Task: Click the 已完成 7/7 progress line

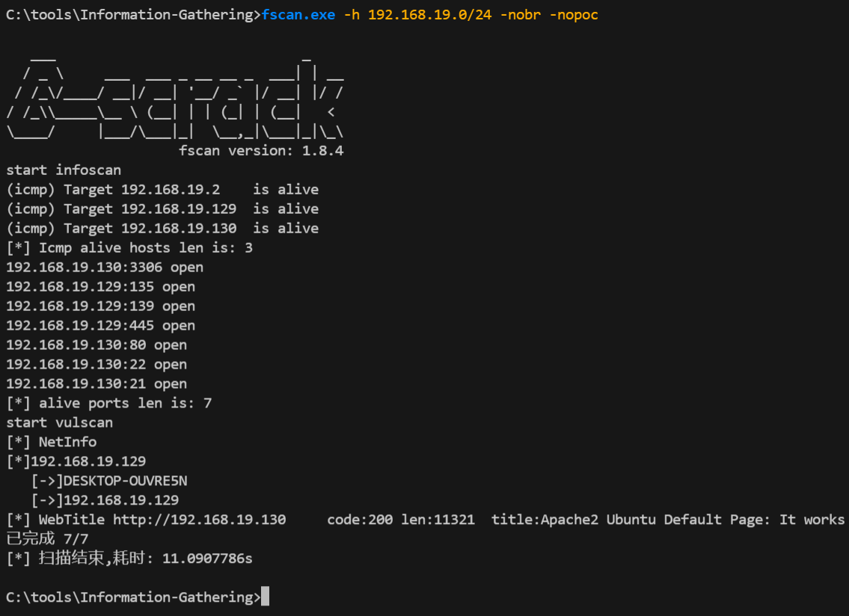Action: 47,539
